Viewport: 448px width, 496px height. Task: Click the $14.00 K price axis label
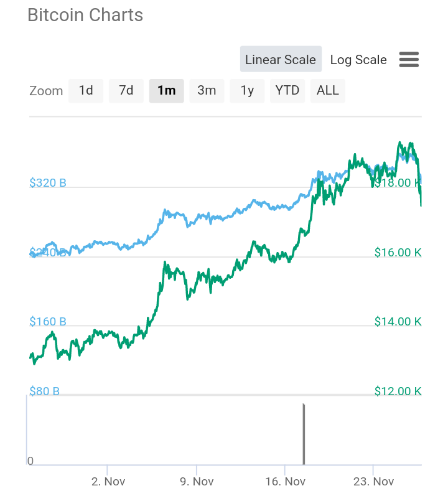pyautogui.click(x=398, y=321)
